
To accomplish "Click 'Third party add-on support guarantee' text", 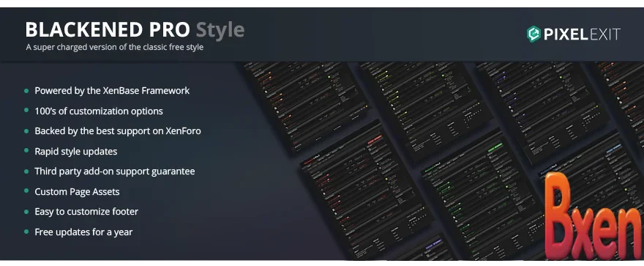I will tap(115, 171).
